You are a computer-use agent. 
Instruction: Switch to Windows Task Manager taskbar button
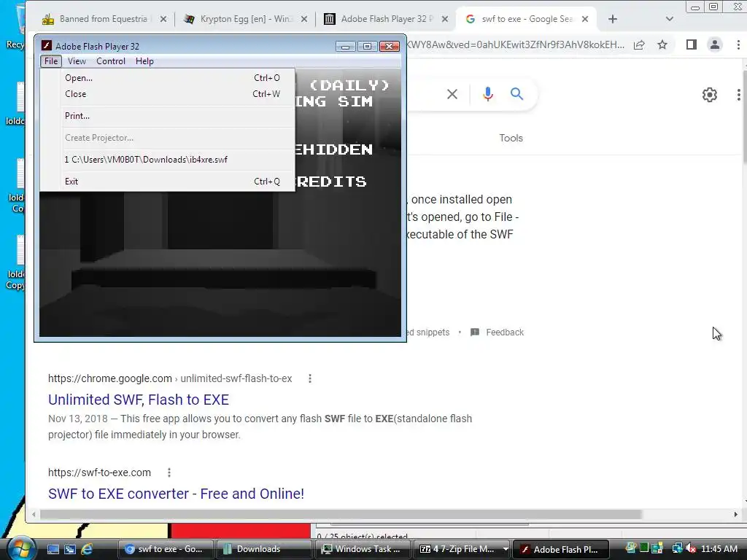click(x=363, y=549)
